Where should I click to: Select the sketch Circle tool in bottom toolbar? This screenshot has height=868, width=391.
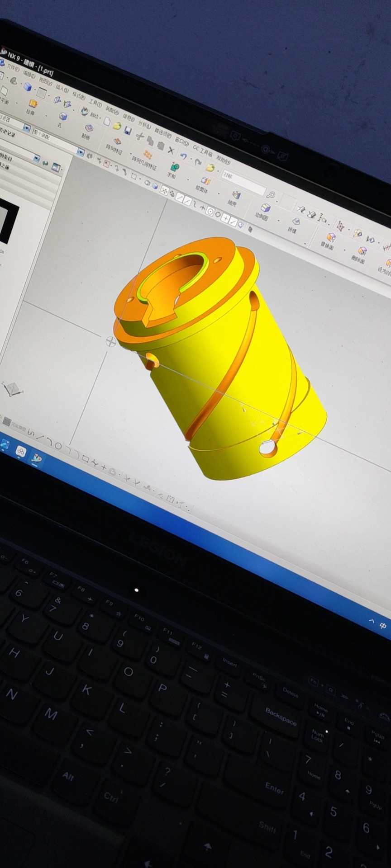[58, 446]
